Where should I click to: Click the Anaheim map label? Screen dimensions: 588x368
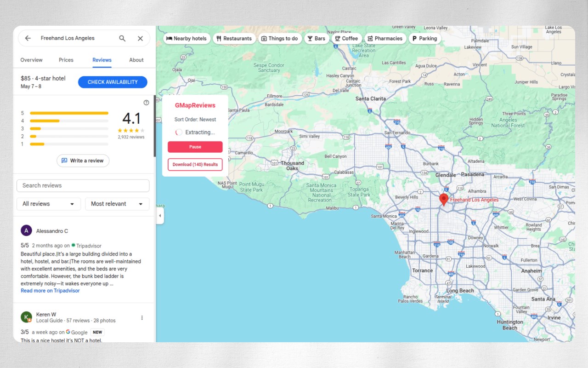pyautogui.click(x=531, y=271)
